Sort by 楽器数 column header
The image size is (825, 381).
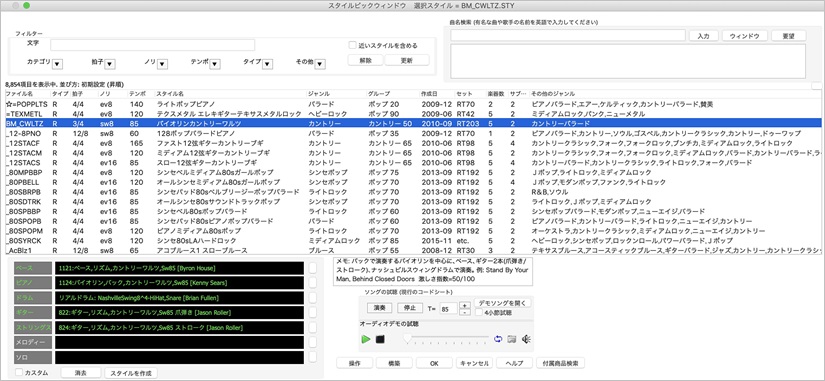point(497,94)
